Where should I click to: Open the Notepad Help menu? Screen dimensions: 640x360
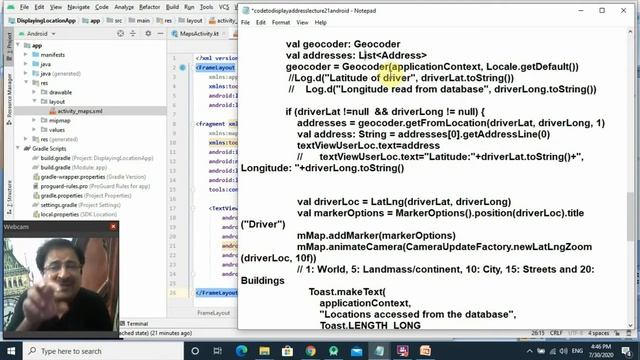pos(320,22)
